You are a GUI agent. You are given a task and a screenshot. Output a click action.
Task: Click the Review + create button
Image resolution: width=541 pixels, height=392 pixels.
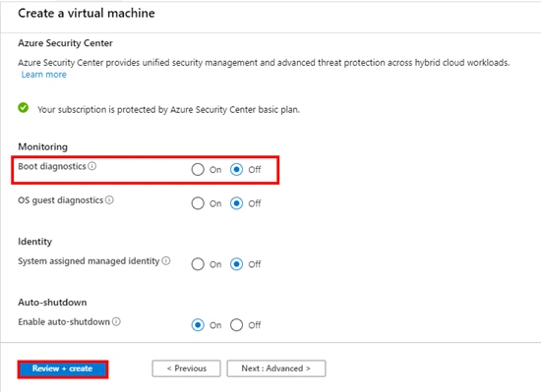pyautogui.click(x=62, y=369)
